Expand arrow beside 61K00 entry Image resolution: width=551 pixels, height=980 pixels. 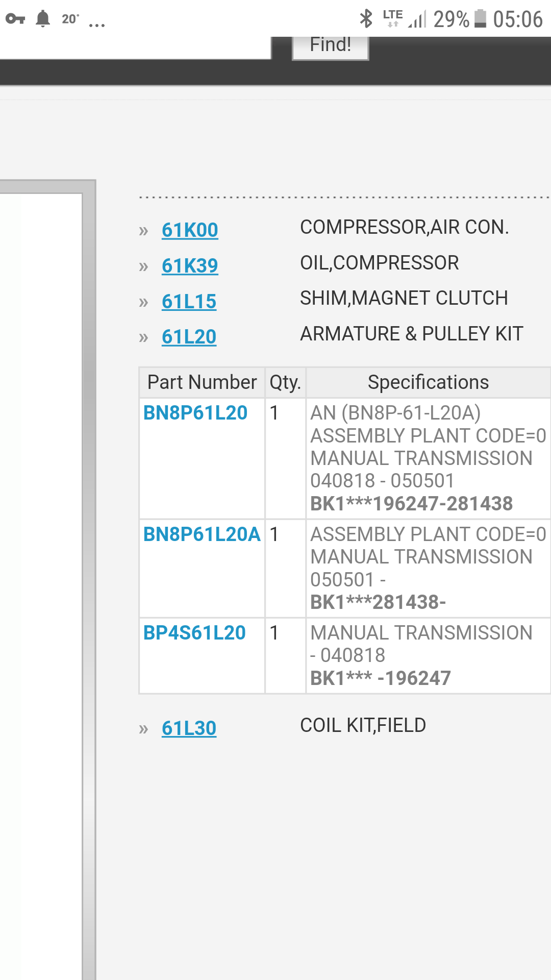coord(143,231)
